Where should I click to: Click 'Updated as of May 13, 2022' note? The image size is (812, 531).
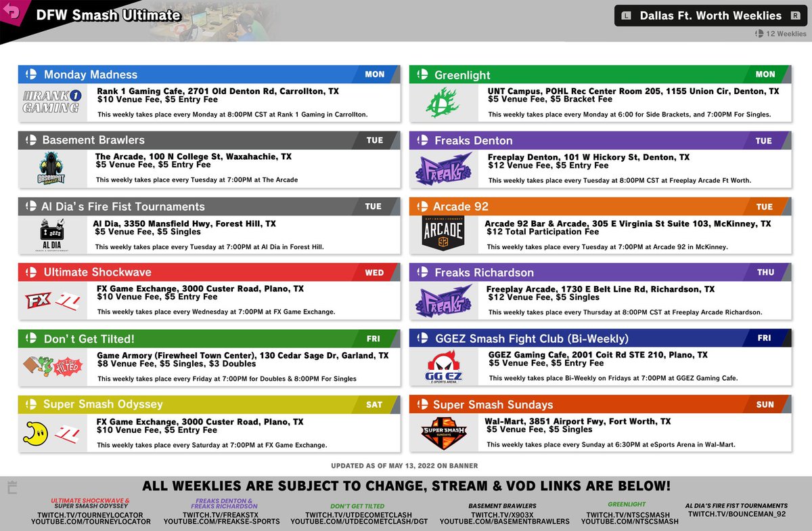click(x=404, y=466)
